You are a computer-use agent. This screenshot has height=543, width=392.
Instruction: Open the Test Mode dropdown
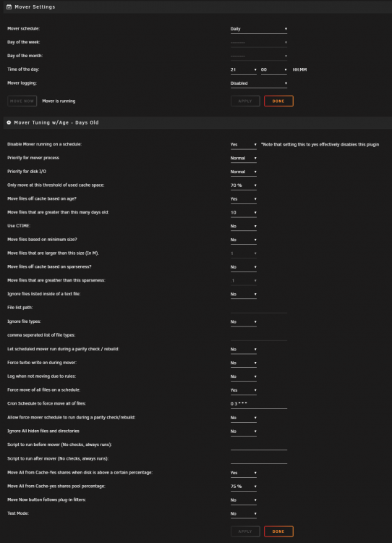point(244,514)
